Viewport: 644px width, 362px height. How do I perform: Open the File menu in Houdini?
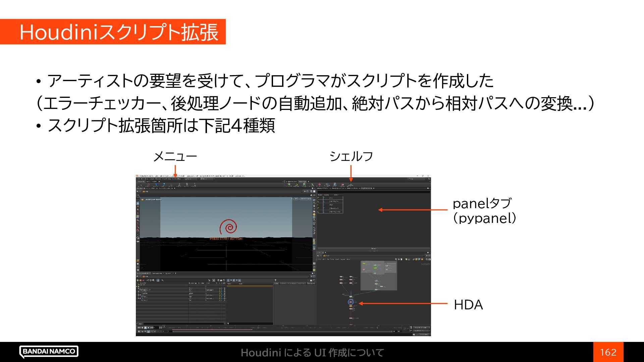pos(139,179)
